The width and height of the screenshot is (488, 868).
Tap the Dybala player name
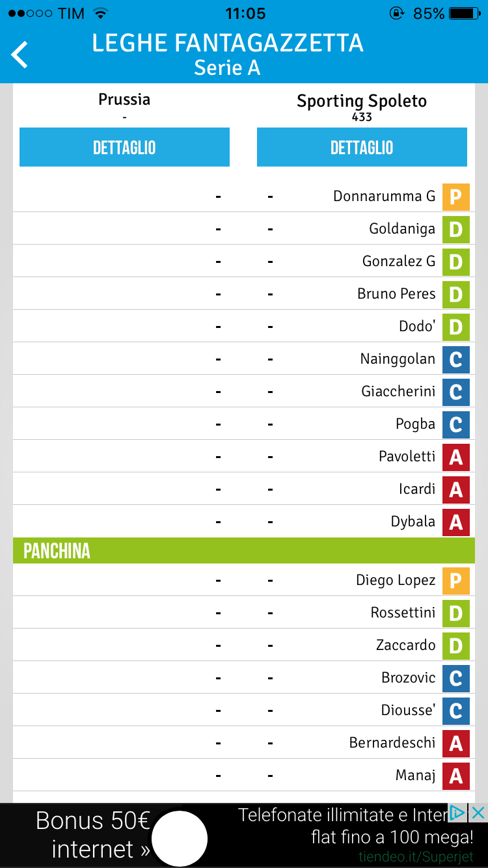pos(413,522)
